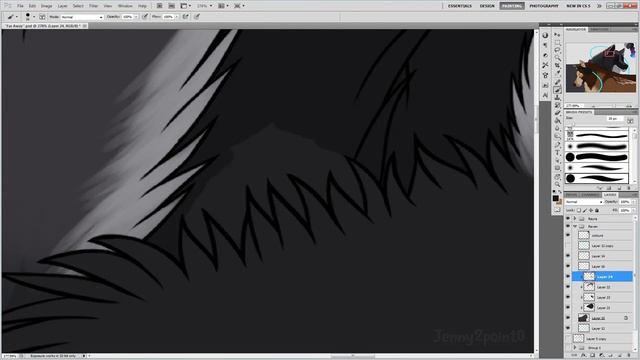Select the Eyedropper tool
The image size is (640, 360).
tap(558, 74)
